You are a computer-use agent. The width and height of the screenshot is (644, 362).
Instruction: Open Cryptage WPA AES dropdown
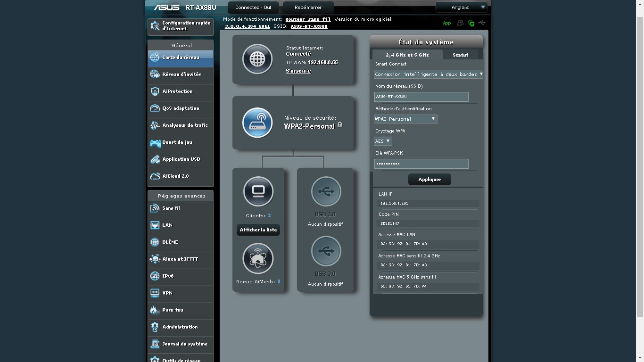coord(383,141)
